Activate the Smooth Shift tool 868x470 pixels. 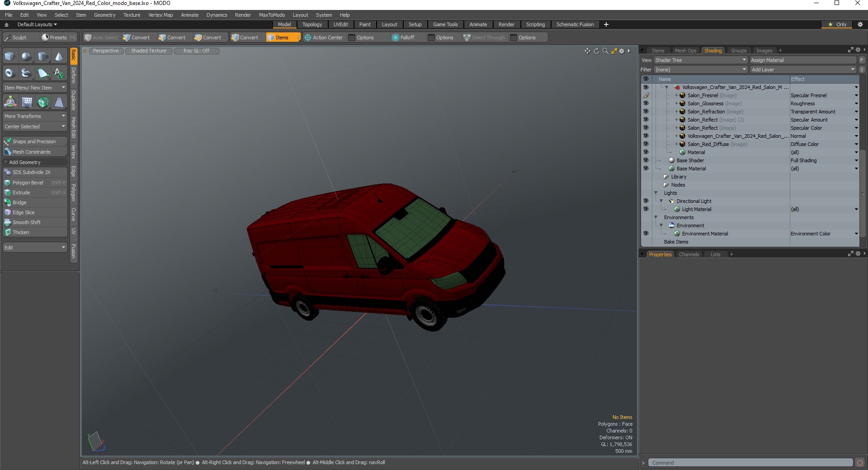[35, 222]
